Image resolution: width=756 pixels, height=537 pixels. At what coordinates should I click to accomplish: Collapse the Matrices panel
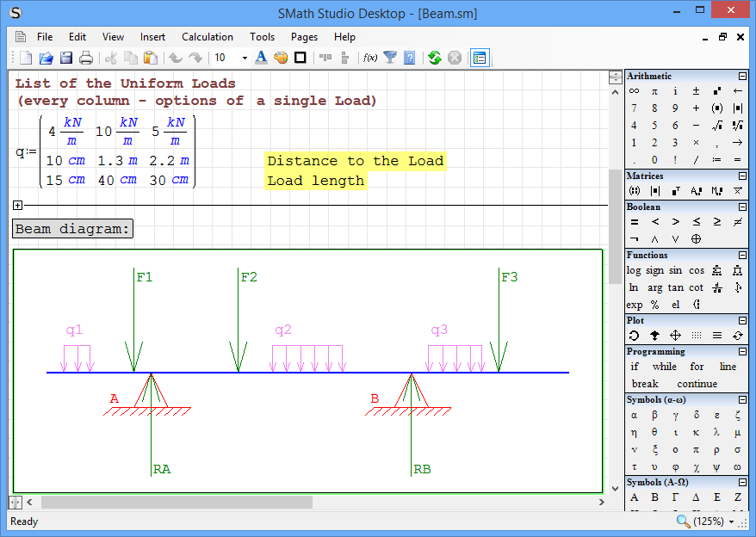click(742, 176)
